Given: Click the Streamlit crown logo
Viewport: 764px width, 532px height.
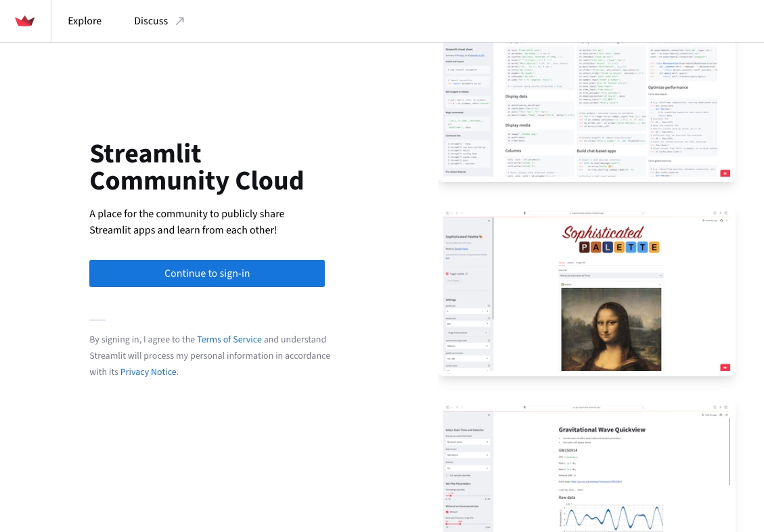Looking at the screenshot, I should point(25,21).
